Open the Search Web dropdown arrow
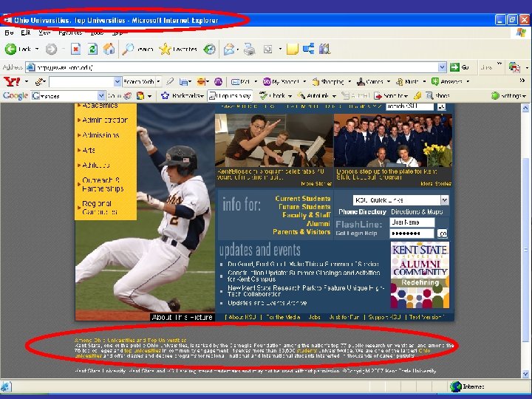 point(158,82)
